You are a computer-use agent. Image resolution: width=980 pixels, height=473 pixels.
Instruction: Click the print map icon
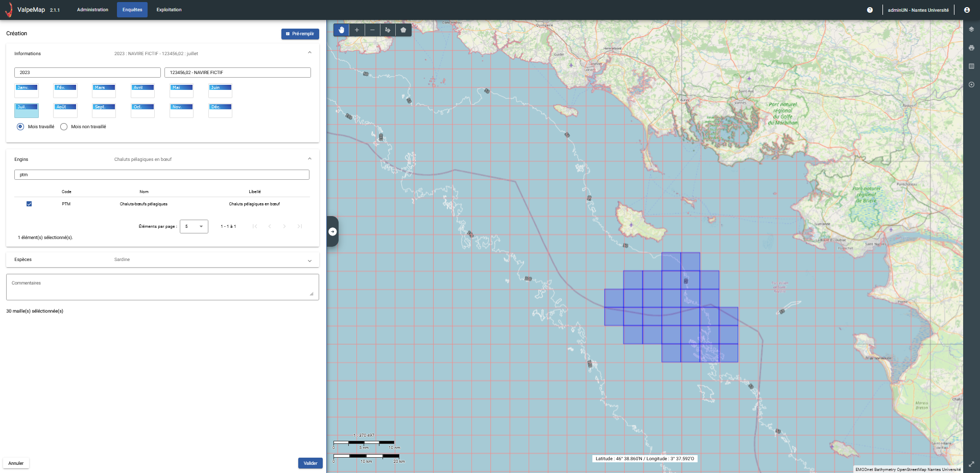pyautogui.click(x=971, y=48)
